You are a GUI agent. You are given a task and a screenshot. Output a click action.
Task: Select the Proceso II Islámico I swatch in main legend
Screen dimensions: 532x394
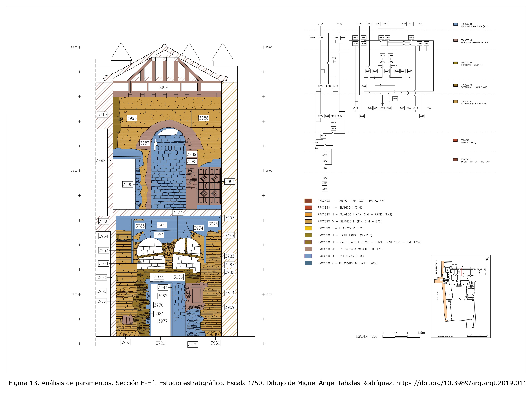click(x=308, y=208)
